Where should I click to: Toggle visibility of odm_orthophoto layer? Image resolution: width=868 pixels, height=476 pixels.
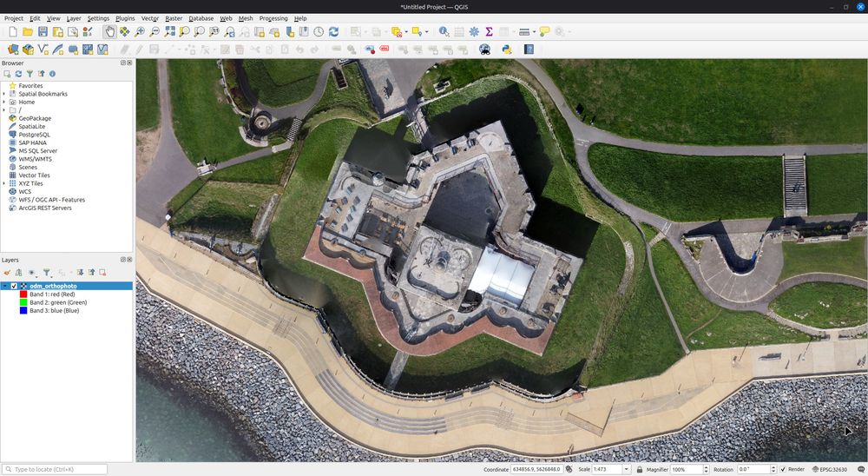click(x=14, y=286)
